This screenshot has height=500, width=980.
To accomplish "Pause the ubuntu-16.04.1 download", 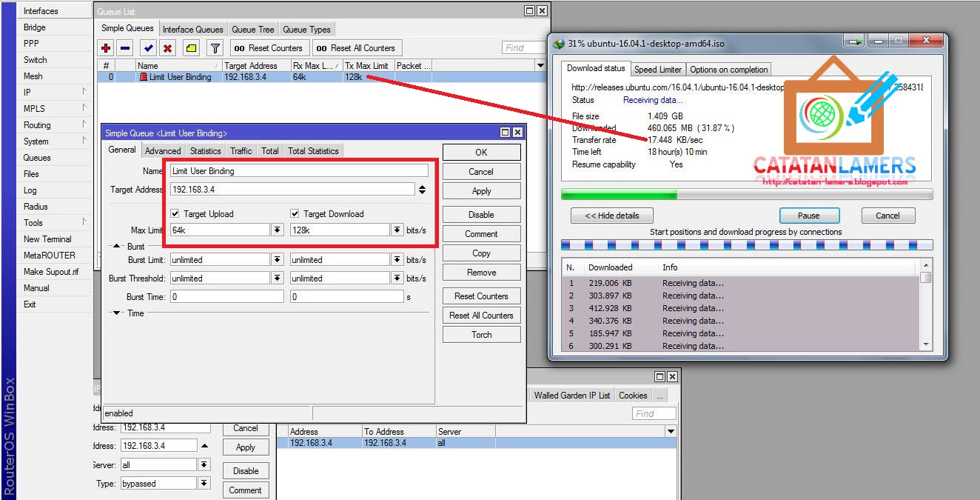I will [x=809, y=215].
